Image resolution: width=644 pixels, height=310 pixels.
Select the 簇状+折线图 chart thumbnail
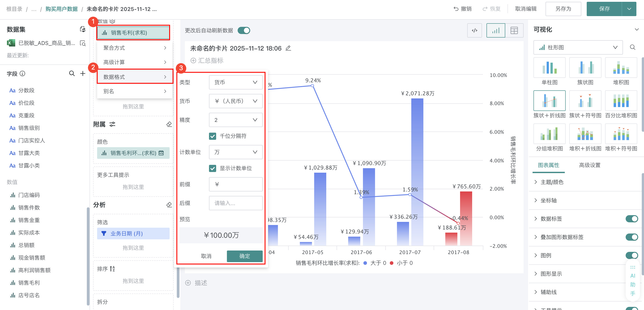[x=549, y=100]
